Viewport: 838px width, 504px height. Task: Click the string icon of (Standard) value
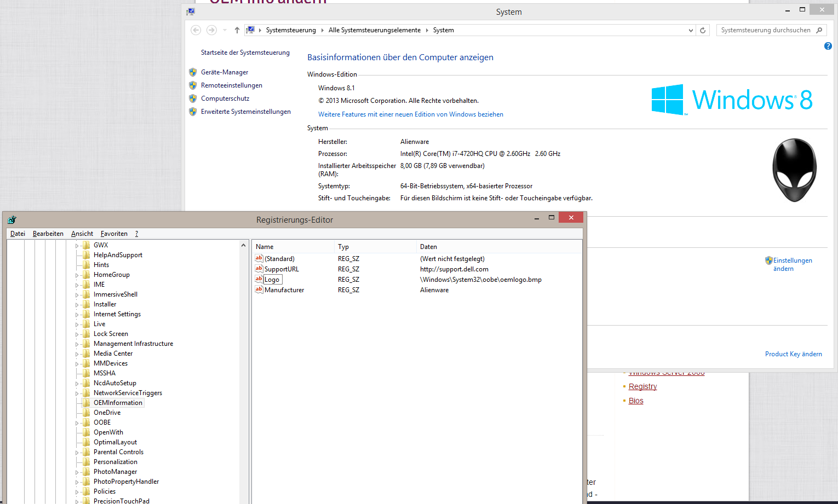259,258
